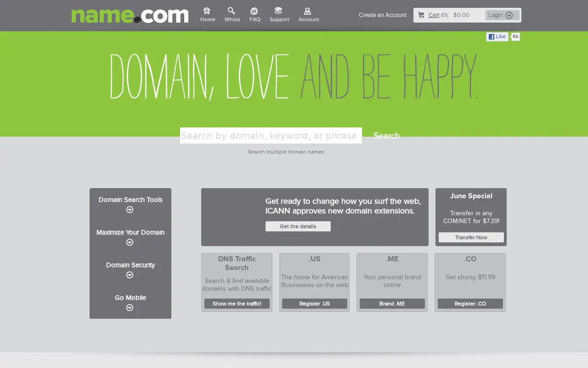Click 'Transfer in any COM/NET for $7.39!' text
The width and height of the screenshot is (588, 368).
(471, 217)
